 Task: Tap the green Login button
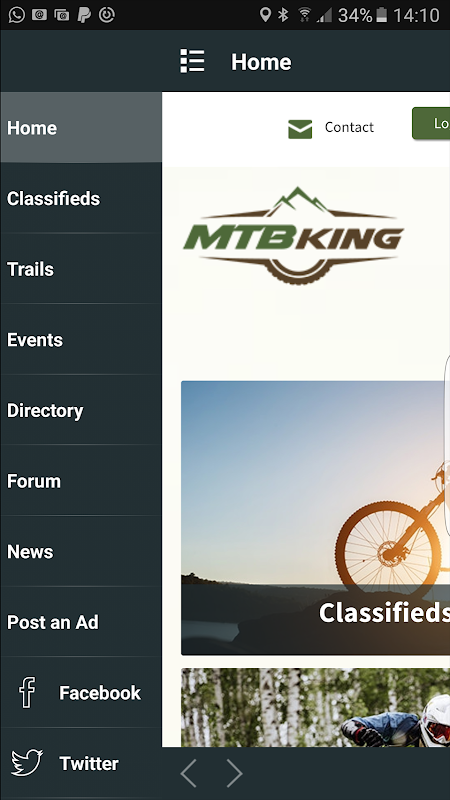(x=431, y=123)
